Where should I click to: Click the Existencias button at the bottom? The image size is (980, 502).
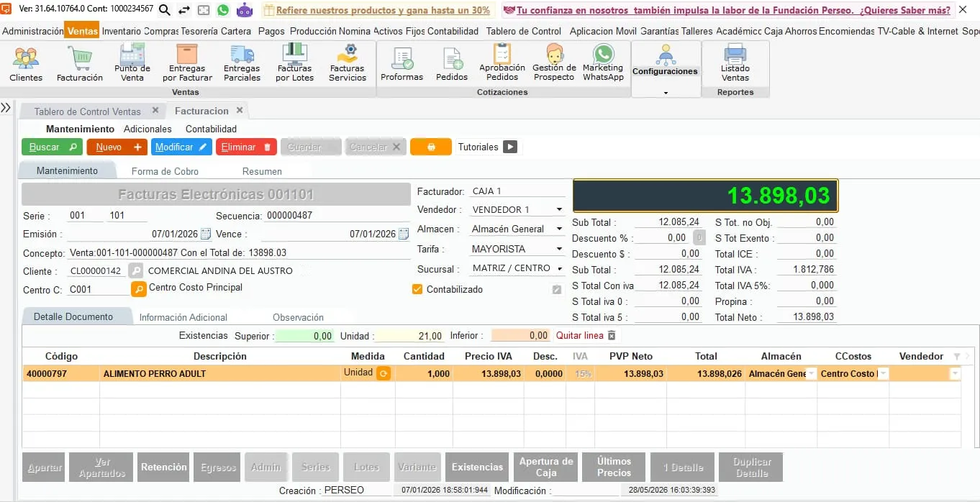pyautogui.click(x=477, y=467)
